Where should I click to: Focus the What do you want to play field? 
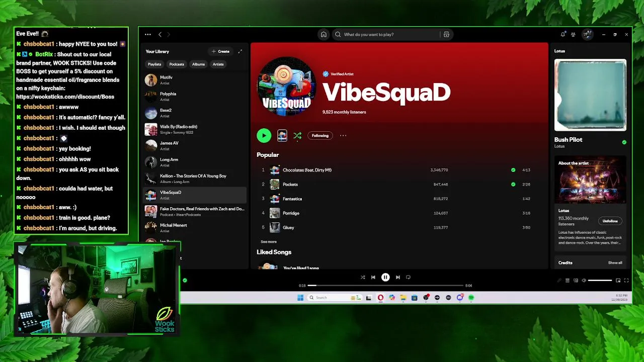tap(386, 35)
